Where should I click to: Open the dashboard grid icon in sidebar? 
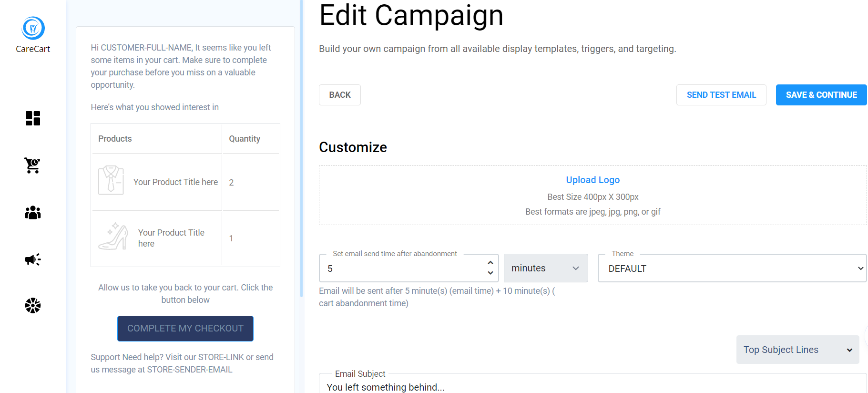coord(33,118)
